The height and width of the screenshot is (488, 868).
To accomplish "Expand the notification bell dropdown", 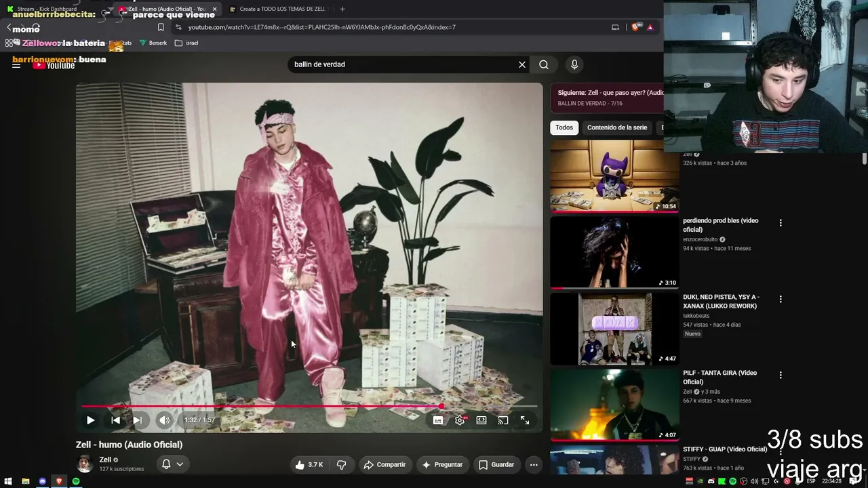I will coord(172,464).
